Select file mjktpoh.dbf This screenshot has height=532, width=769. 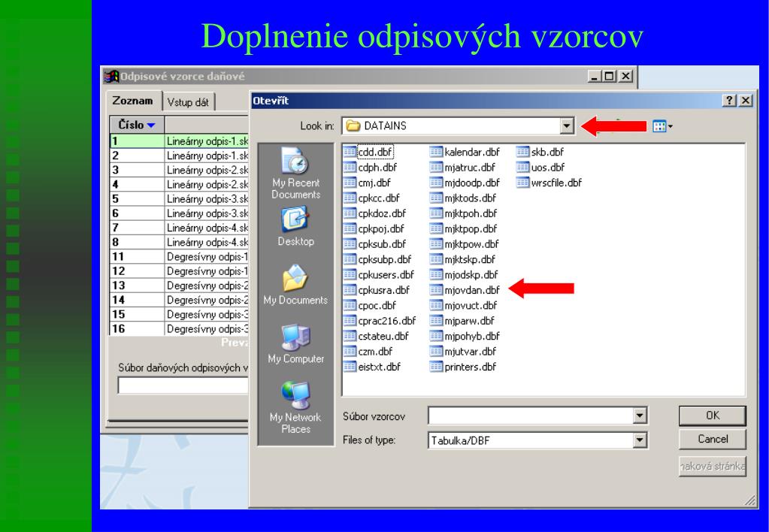464,213
